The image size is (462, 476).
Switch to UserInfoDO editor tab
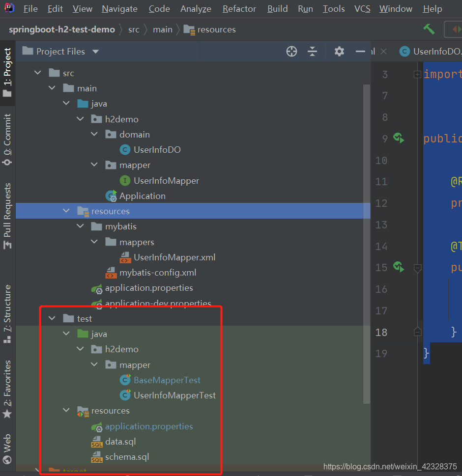tap(431, 51)
